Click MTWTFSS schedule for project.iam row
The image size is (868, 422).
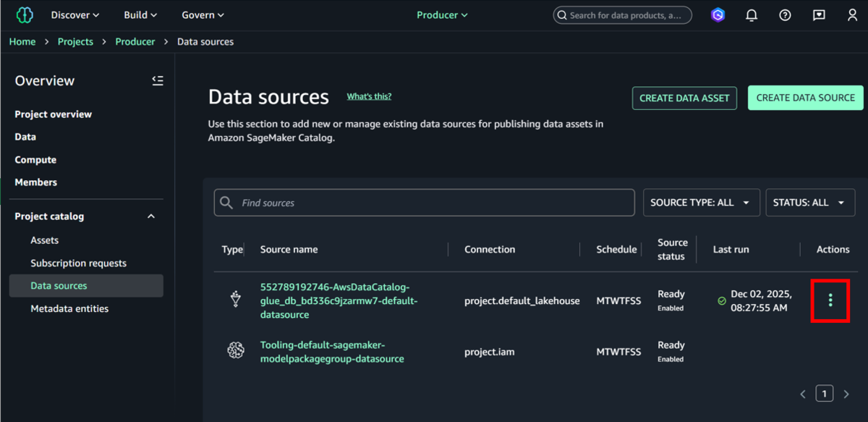coord(618,352)
